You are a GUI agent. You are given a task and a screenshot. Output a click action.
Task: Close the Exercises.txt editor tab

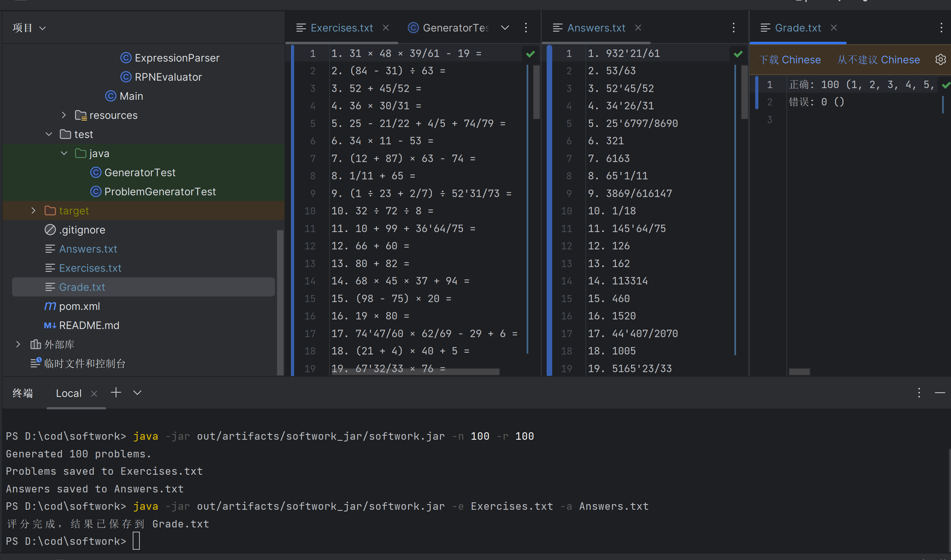(385, 28)
